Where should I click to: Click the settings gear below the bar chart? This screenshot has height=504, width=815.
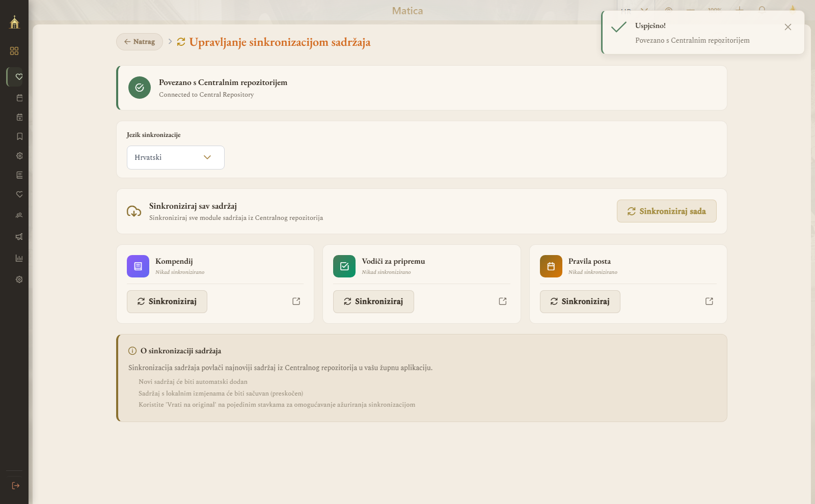(19, 279)
